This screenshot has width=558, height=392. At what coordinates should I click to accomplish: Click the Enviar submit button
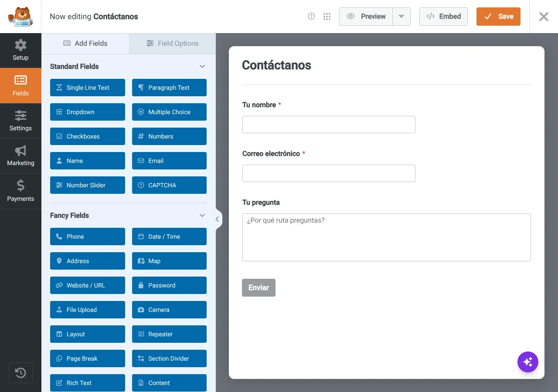[259, 287]
